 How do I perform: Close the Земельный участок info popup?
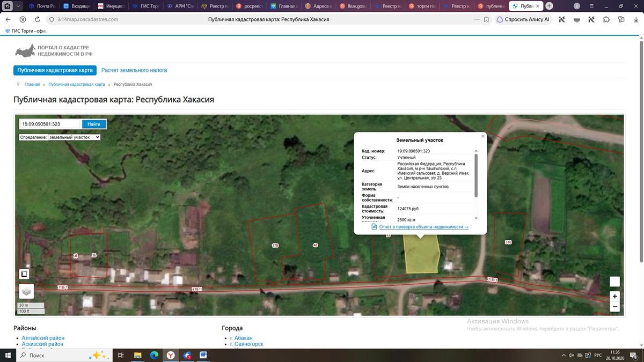tap(482, 136)
